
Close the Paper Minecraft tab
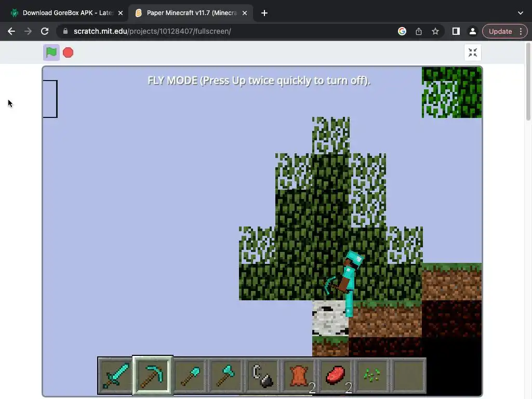[x=245, y=13]
